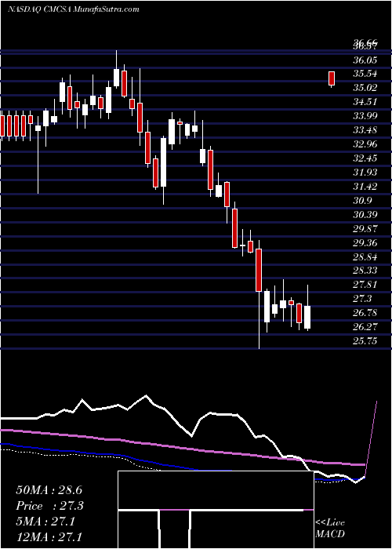Select the 31.42 price axis label
The image size is (392, 549).
click(365, 187)
